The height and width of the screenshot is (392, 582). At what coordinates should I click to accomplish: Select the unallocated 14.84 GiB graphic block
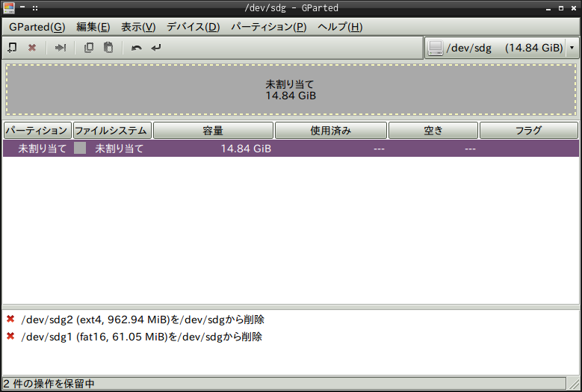pyautogui.click(x=291, y=90)
